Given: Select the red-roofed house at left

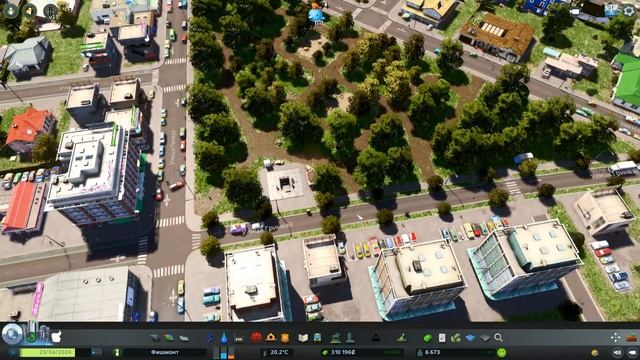Looking at the screenshot, I should pos(29,129).
